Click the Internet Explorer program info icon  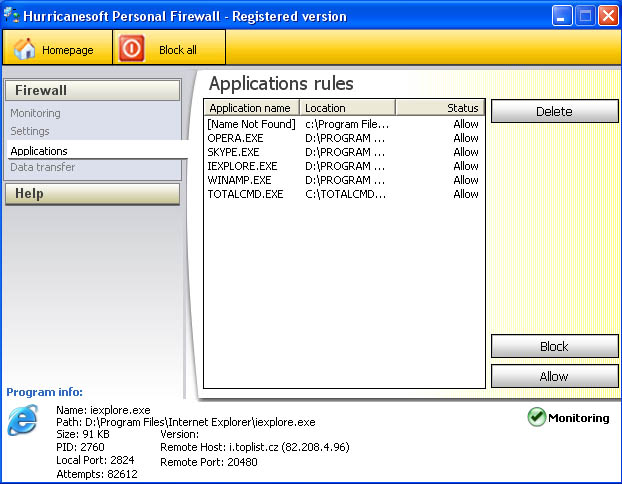coord(23,421)
